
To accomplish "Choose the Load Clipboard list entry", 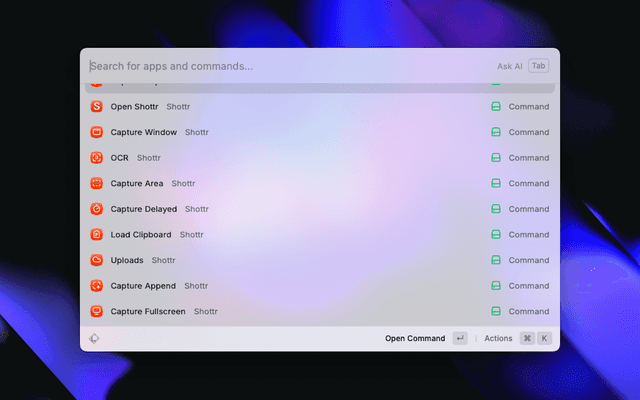I will point(300,235).
